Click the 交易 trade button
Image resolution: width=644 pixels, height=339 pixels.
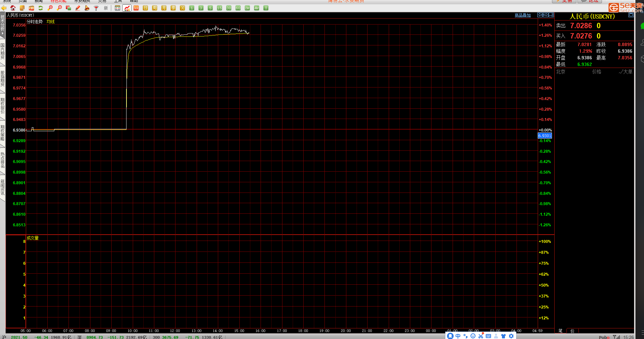pos(564,1)
